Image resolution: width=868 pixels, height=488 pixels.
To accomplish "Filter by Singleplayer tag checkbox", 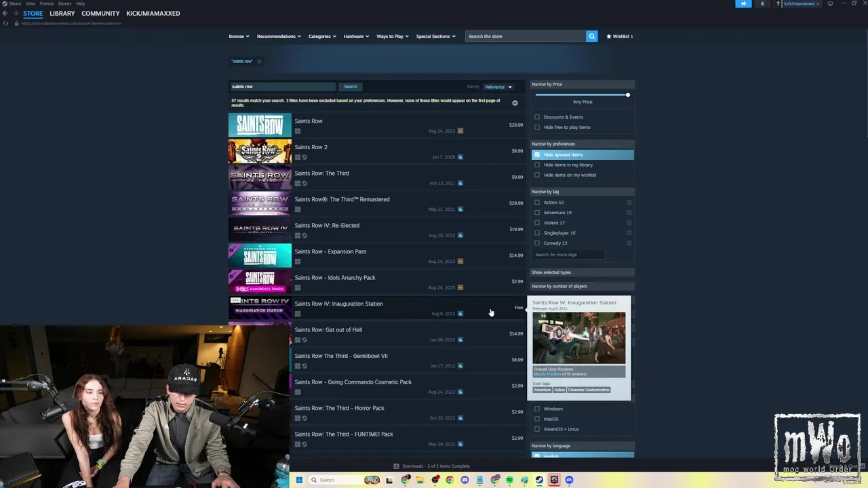I will click(537, 232).
